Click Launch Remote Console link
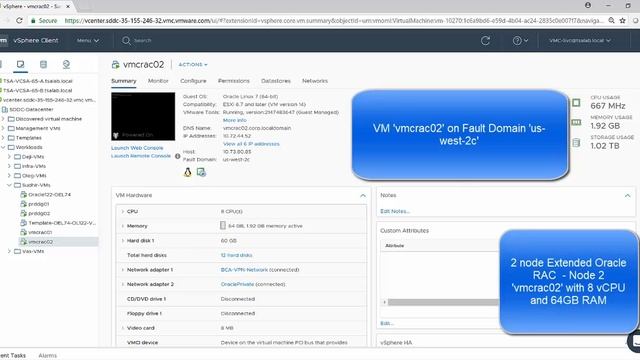This screenshot has width=640, height=360. click(141, 156)
